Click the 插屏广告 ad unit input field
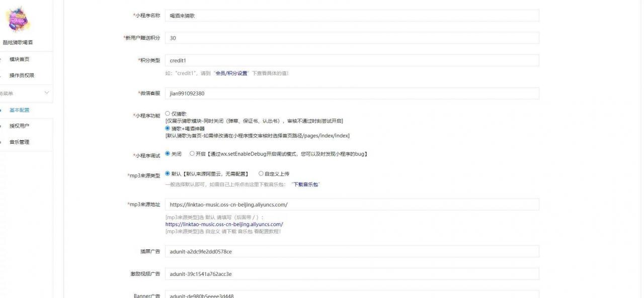Viewport: 644px width, 298px height. click(352, 252)
